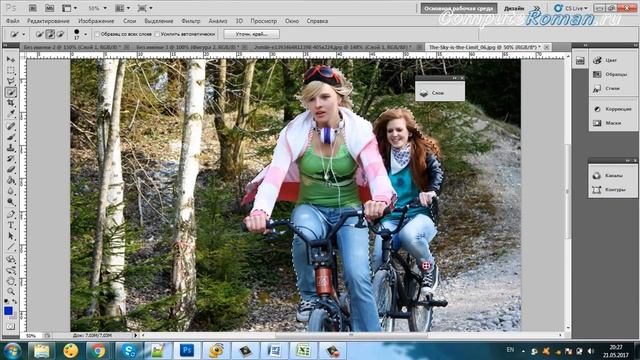Select Основная рабочая среда workspace

459,8
